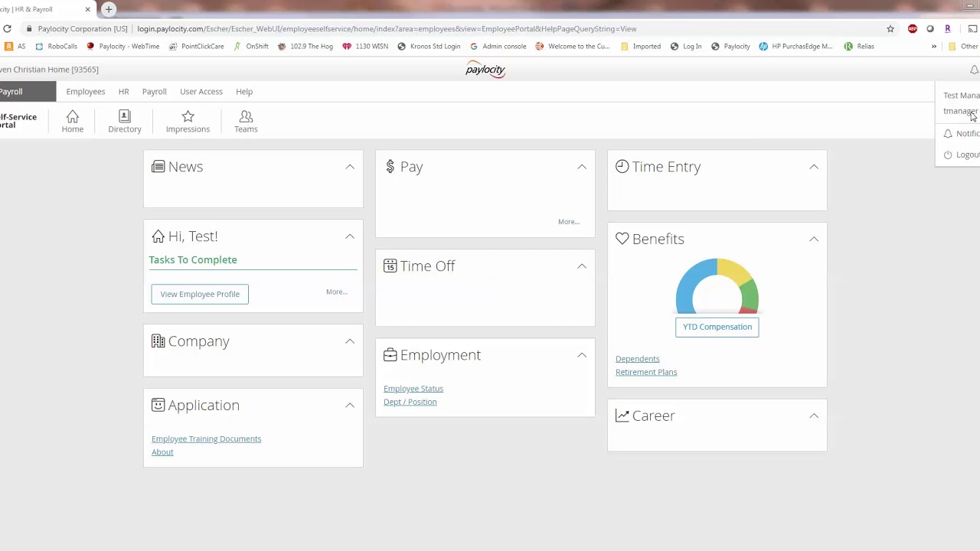Open the Retirement Plans link
980x551 pixels.
[646, 372]
